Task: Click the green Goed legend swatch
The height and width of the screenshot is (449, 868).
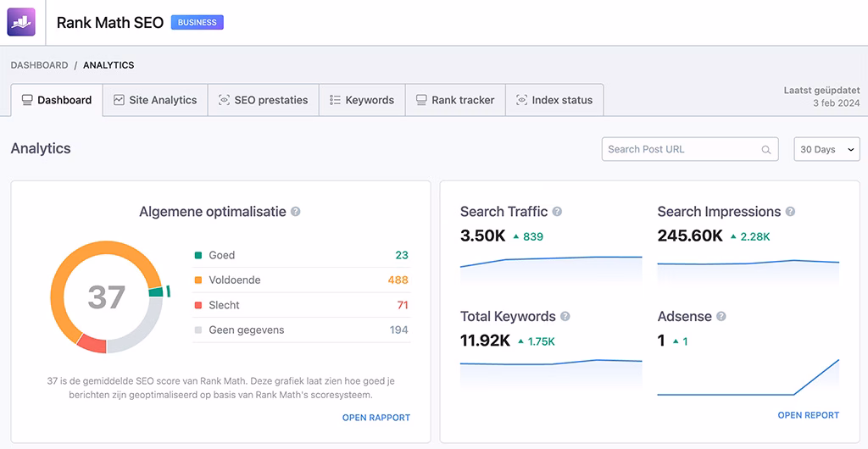Action: point(198,256)
